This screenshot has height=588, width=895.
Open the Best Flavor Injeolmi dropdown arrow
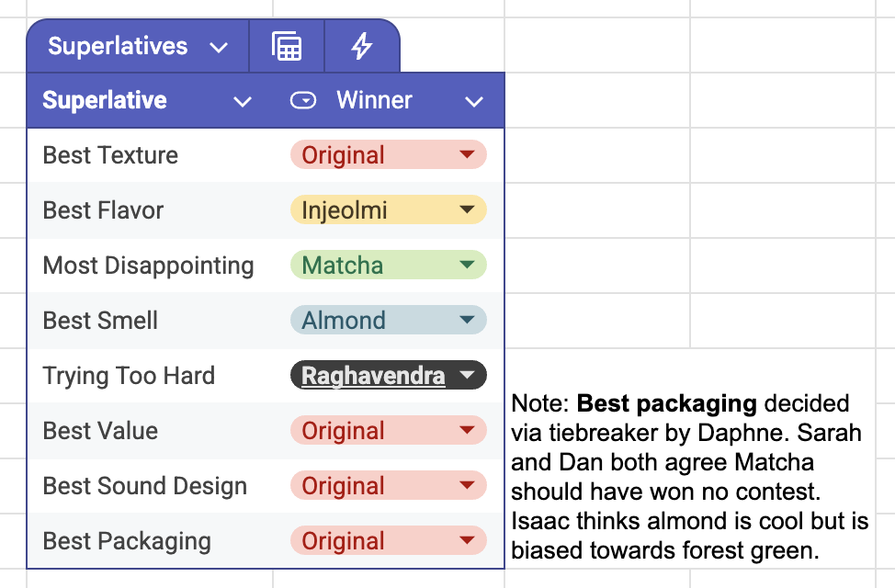[x=467, y=210]
